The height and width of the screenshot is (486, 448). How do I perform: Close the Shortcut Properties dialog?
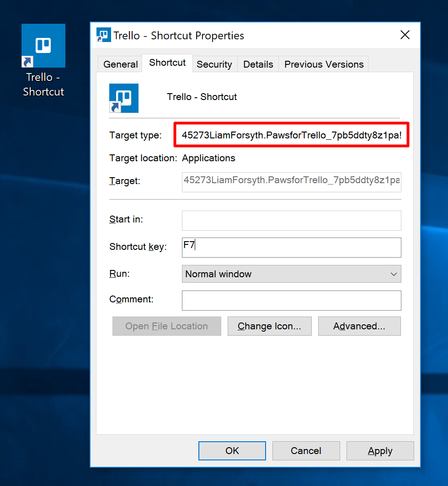[x=405, y=35]
